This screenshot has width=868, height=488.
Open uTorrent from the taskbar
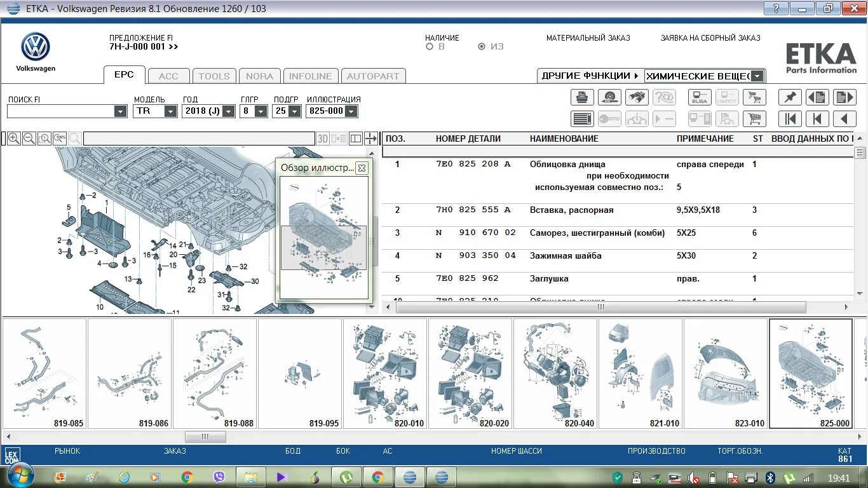point(347,477)
